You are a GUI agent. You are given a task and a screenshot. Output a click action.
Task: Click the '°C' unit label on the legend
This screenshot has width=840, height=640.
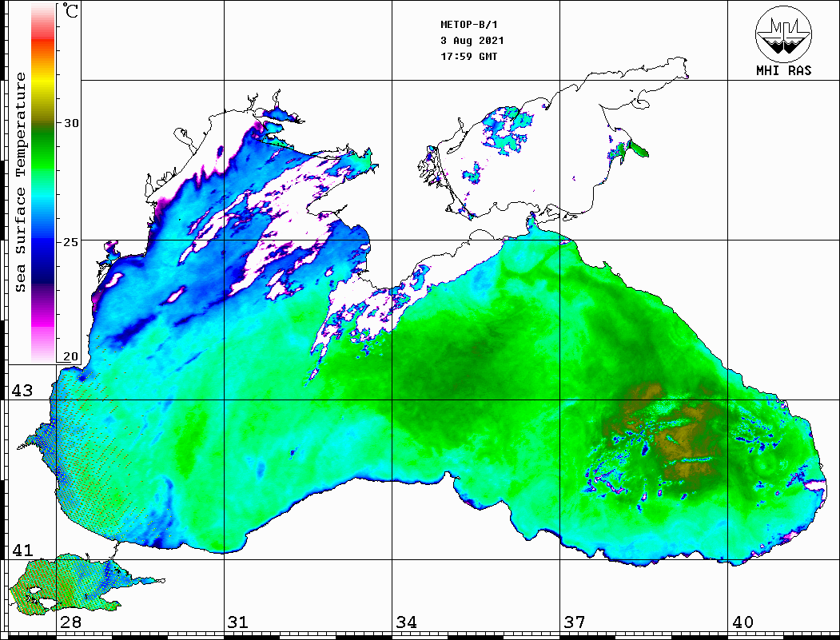click(70, 10)
